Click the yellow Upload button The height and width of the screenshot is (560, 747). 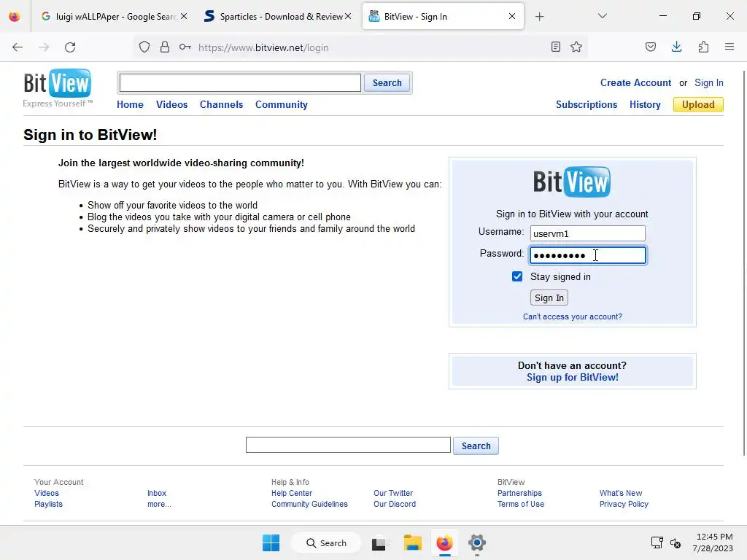698,105
